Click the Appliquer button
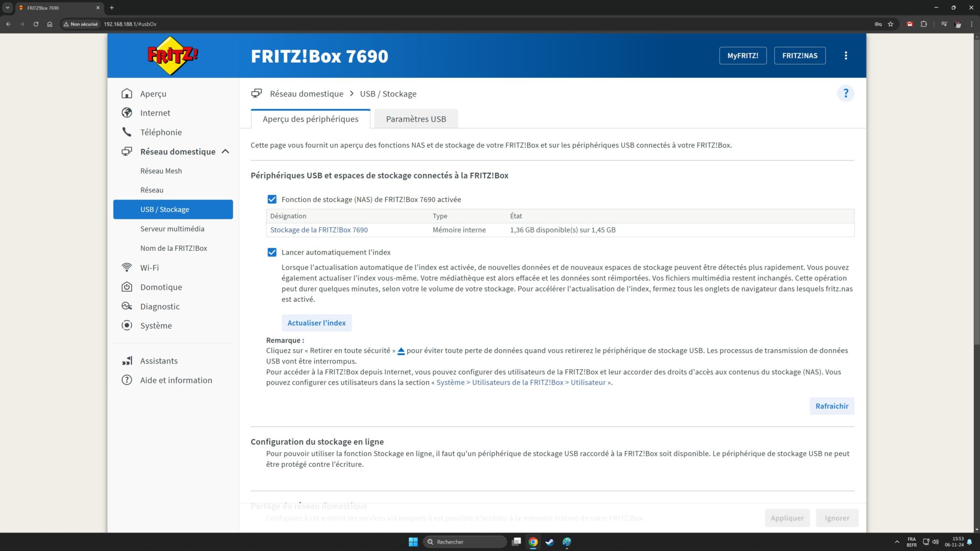This screenshot has width=980, height=551. click(787, 518)
